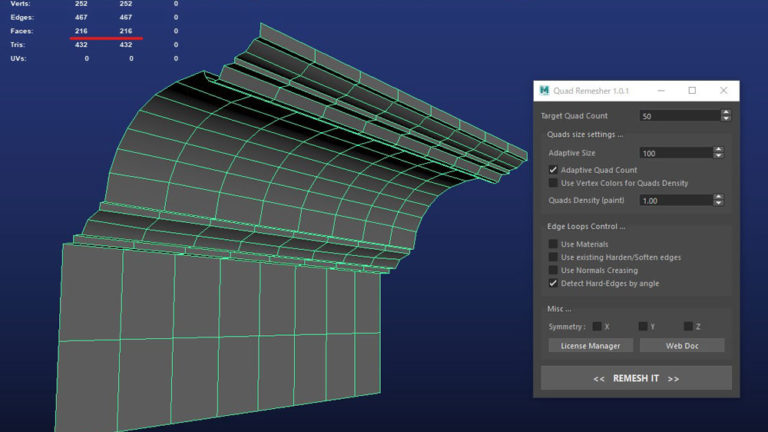Enable Z axis symmetry

pyautogui.click(x=689, y=326)
